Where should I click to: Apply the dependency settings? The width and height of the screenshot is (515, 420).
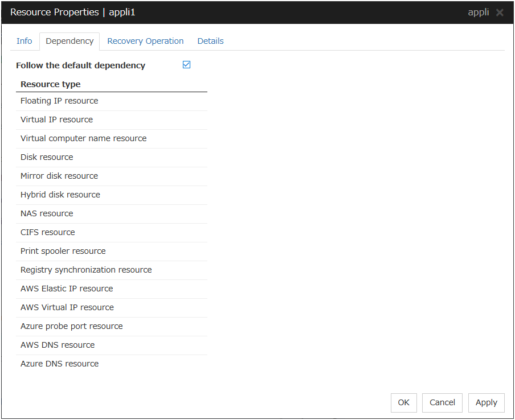[x=486, y=402]
